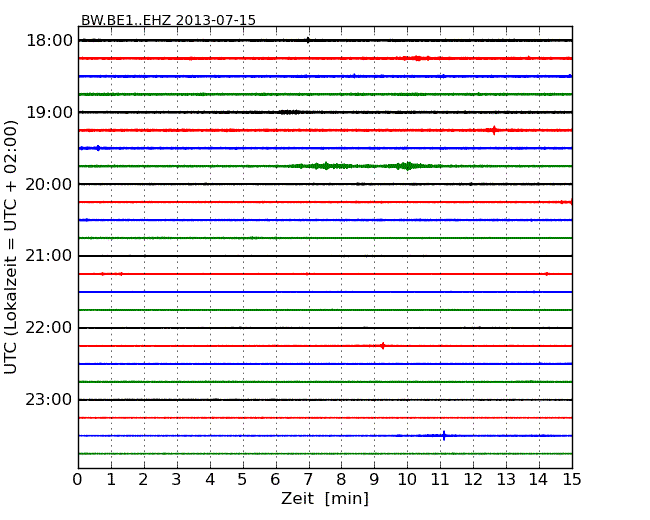Select the 22:00 y-axis time label
The height and width of the screenshot is (520, 650).
point(49,328)
